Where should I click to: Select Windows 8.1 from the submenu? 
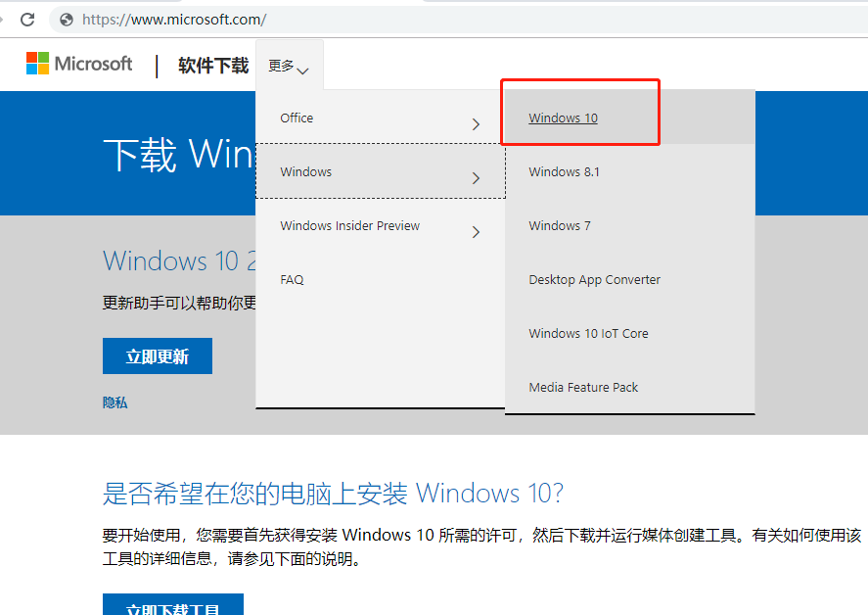click(564, 171)
